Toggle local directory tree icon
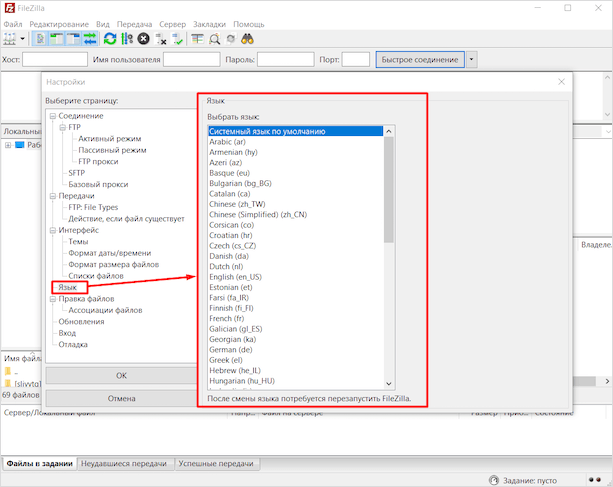613x487 pixels. [56, 39]
